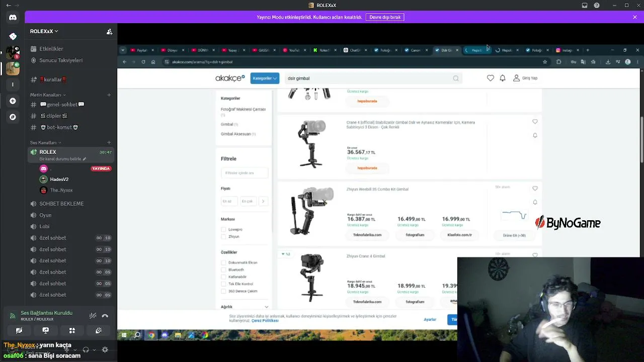Click Giriş Yap to sign in
This screenshot has height=362, width=644.
[x=525, y=78]
